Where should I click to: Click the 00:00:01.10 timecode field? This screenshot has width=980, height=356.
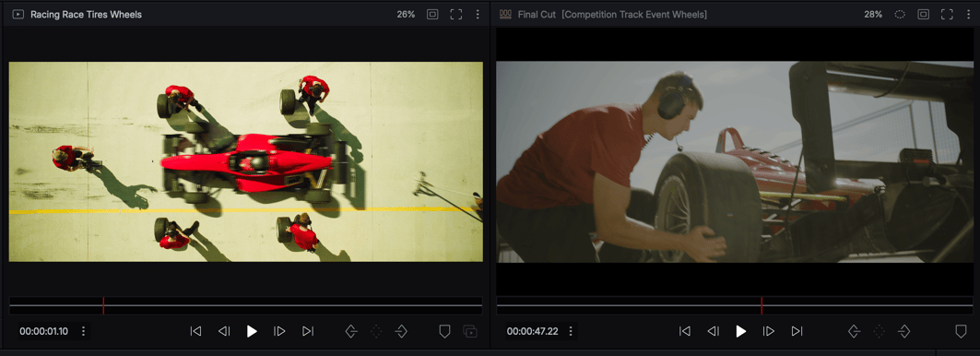(43, 331)
